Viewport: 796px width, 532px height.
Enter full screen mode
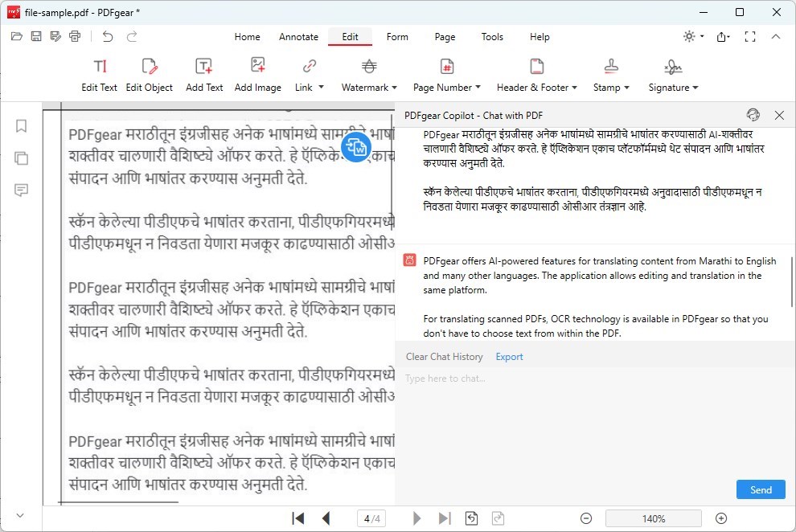[749, 36]
